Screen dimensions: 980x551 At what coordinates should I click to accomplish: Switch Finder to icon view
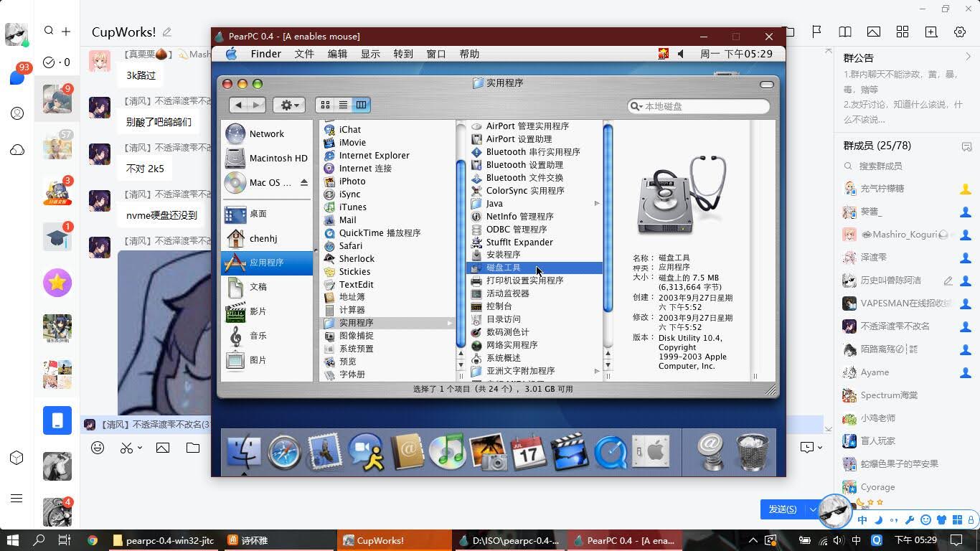pos(325,105)
